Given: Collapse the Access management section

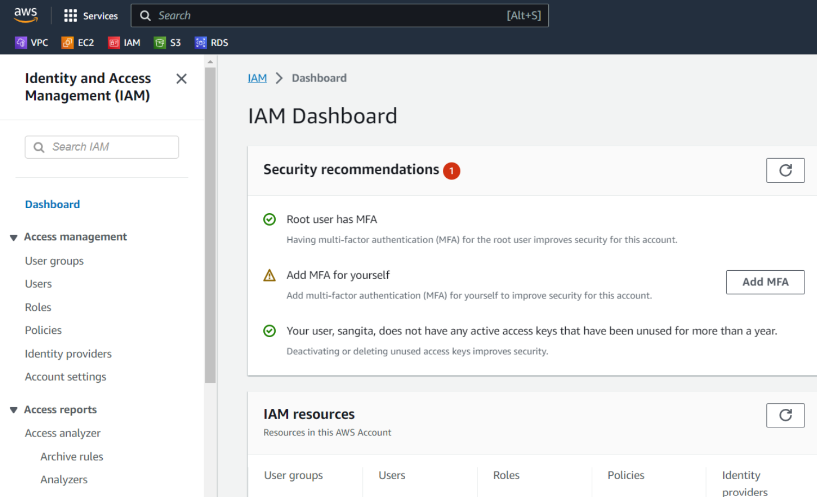Looking at the screenshot, I should click(14, 238).
